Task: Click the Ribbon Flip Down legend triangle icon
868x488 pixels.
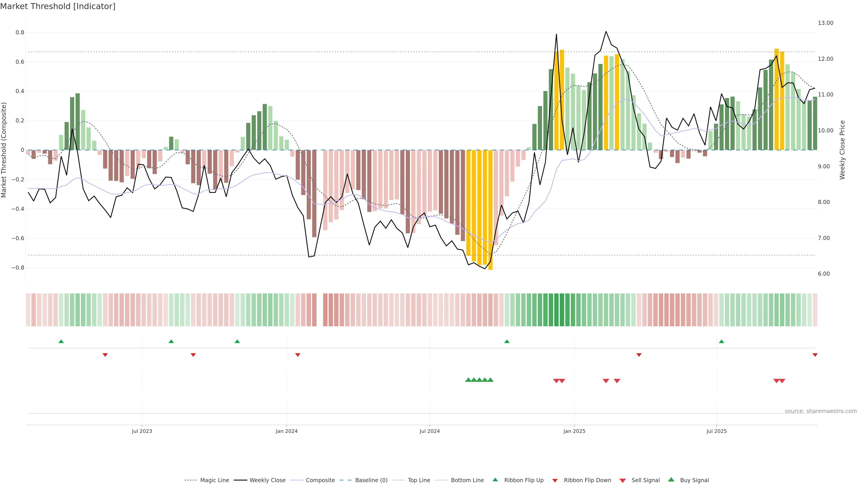Action: (x=555, y=481)
